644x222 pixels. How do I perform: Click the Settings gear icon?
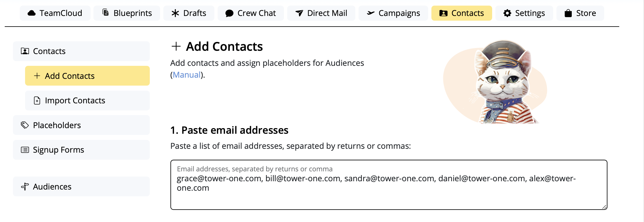click(507, 13)
